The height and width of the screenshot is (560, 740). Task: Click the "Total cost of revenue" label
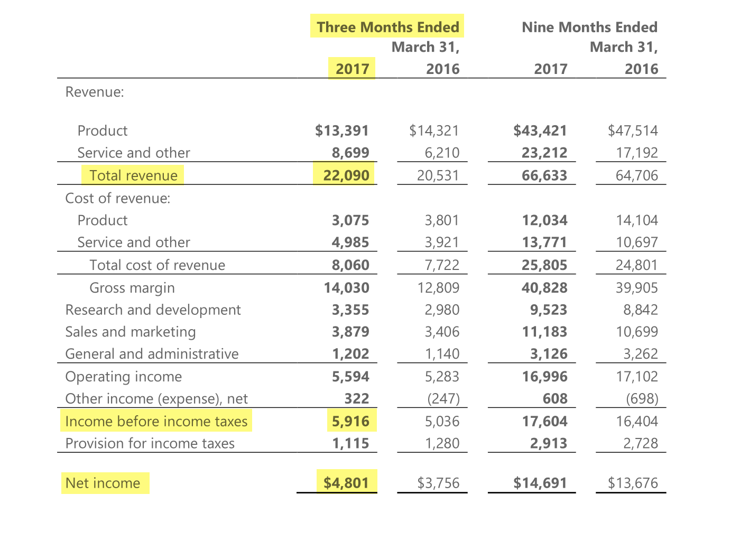[157, 265]
